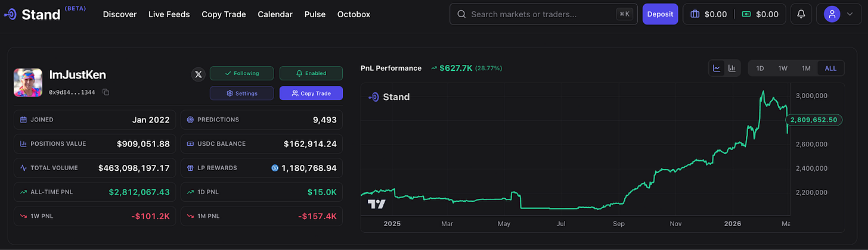The height and width of the screenshot is (250, 868).
Task: Click the 1M PNL value -$157.4K
Action: (x=317, y=215)
